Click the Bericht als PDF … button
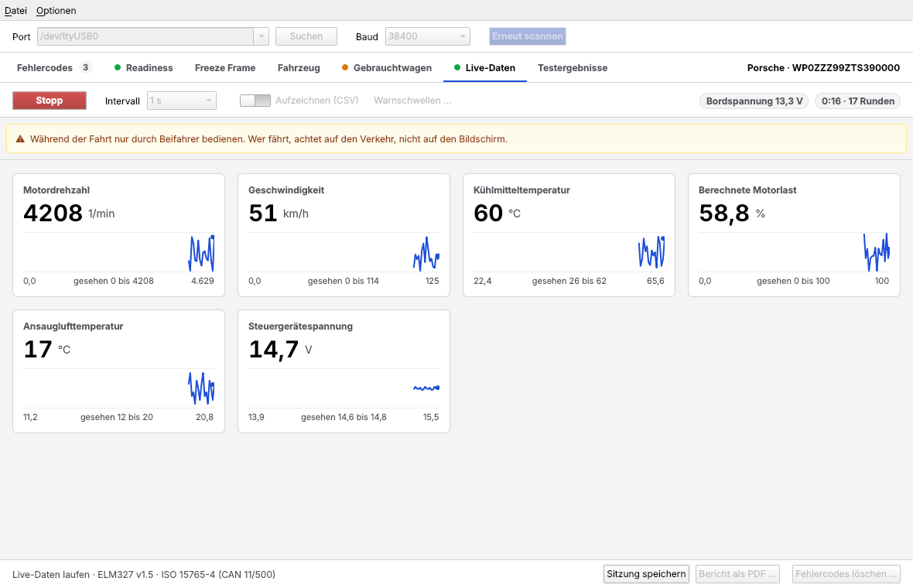Image resolution: width=913 pixels, height=588 pixels. point(737,574)
